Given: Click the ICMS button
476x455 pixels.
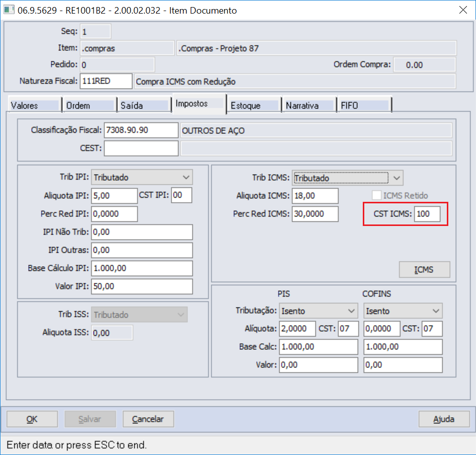Looking at the screenshot, I should coord(424,269).
